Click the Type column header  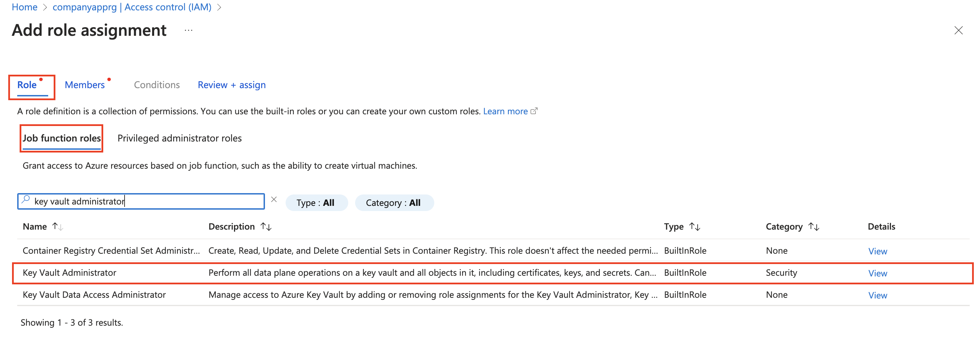[x=673, y=227]
